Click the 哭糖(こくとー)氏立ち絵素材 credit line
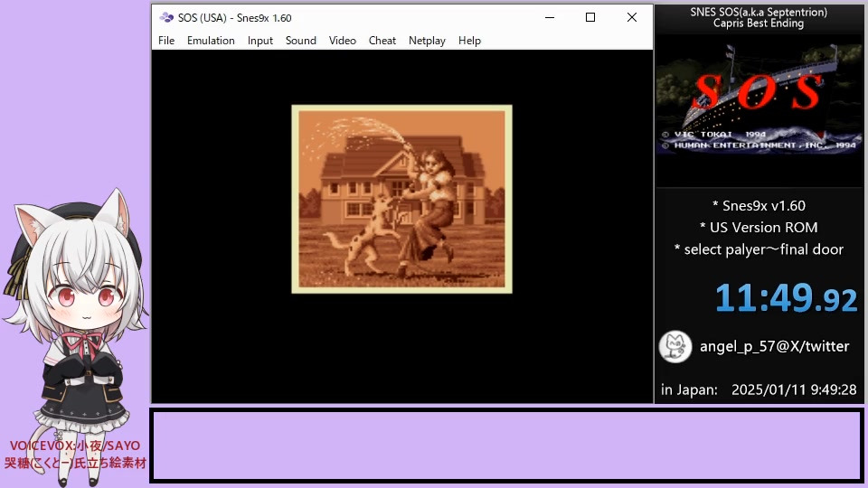 (75, 463)
